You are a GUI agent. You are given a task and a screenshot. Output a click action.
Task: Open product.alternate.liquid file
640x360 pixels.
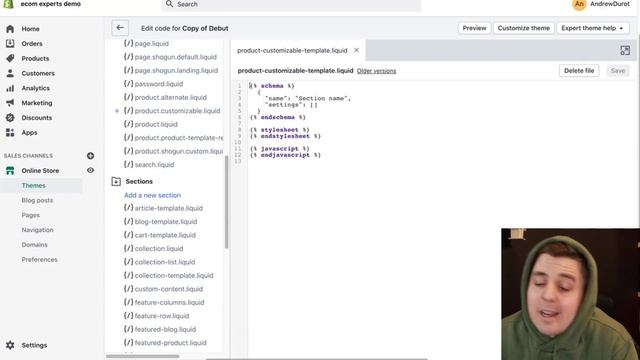pyautogui.click(x=171, y=97)
